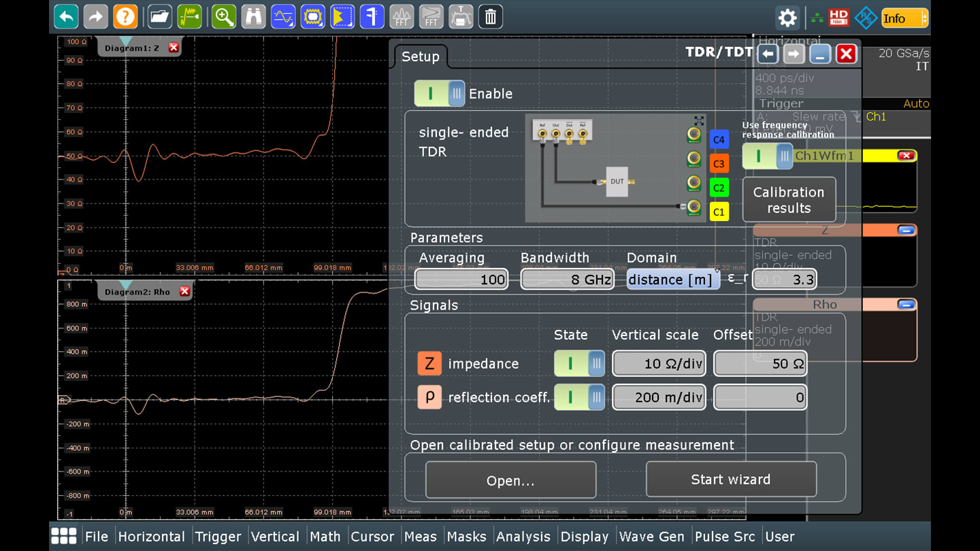Click the Averaging value field

(461, 279)
